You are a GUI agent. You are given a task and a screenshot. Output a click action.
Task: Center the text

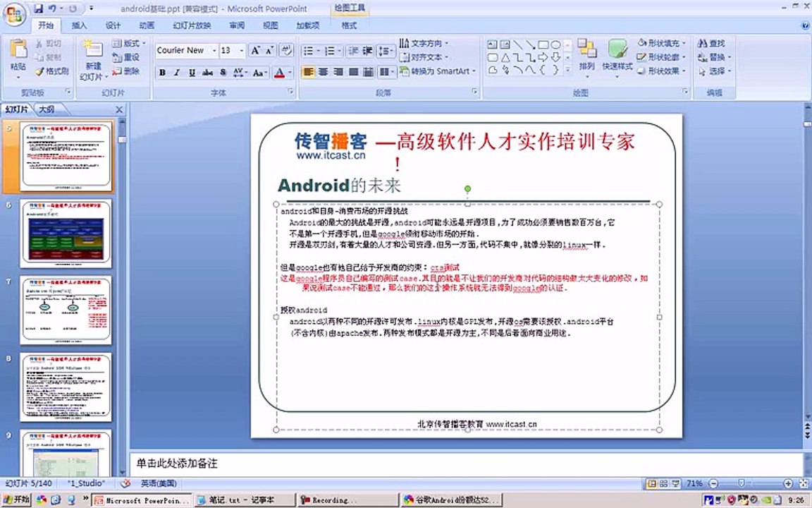coord(323,71)
